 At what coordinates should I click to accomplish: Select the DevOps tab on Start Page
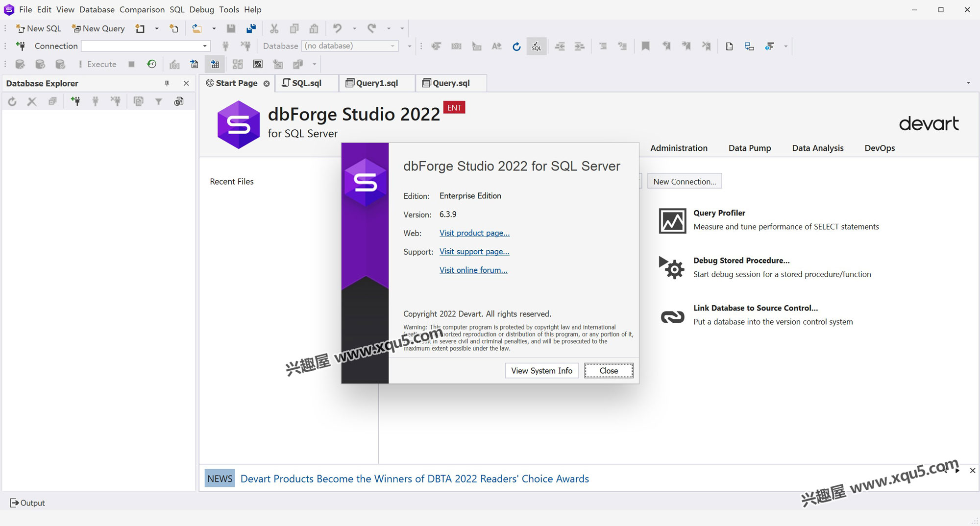click(880, 148)
